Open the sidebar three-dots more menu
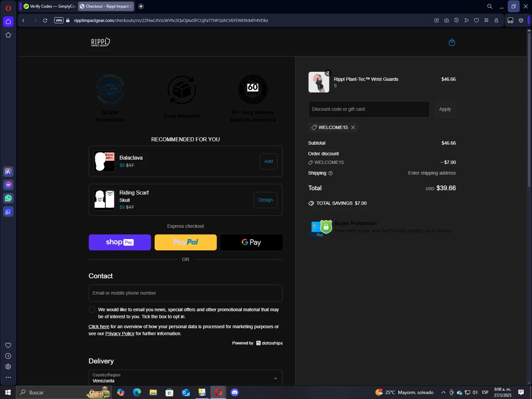Viewport: 532px width, 399px height. pos(8,378)
